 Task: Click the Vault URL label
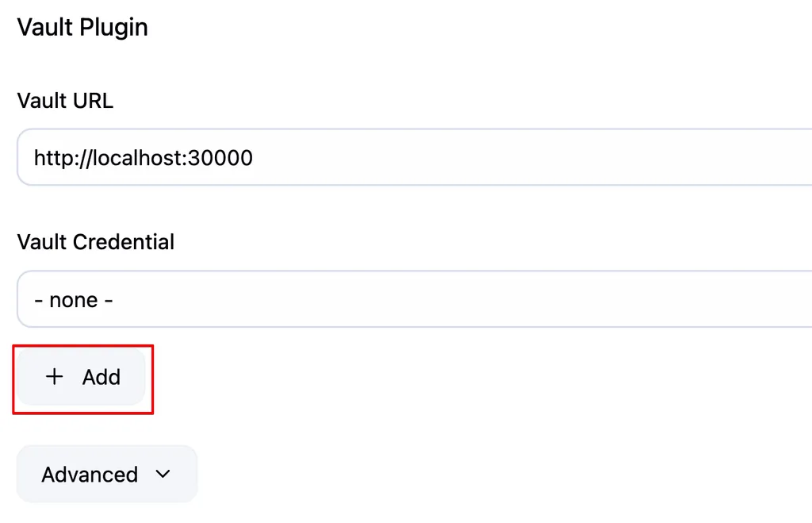(65, 101)
